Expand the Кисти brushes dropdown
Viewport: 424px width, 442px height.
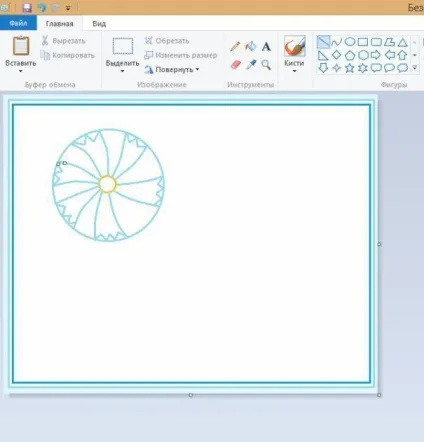(294, 71)
